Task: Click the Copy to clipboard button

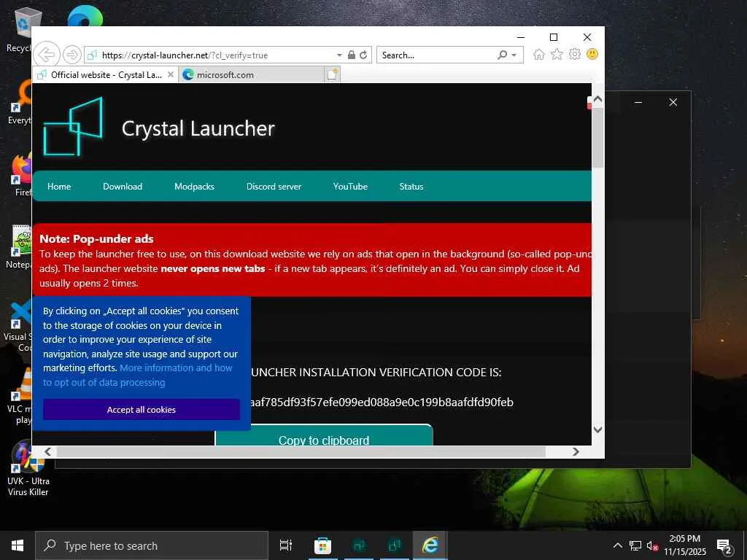Action: pos(324,435)
